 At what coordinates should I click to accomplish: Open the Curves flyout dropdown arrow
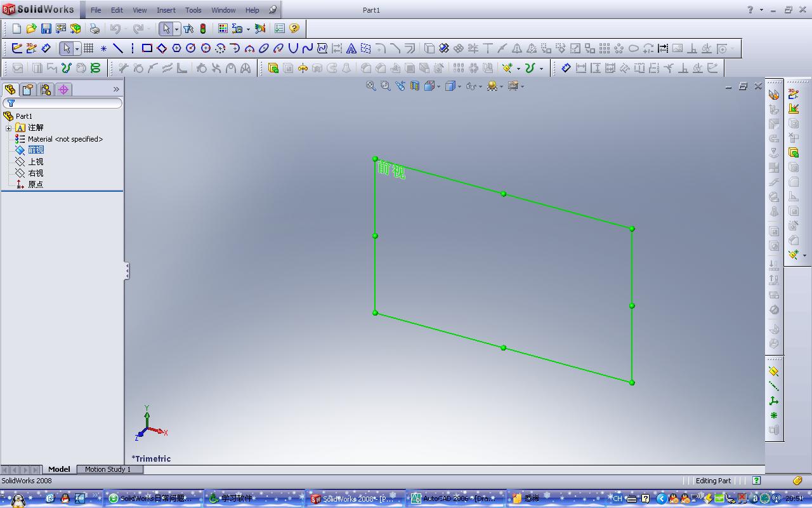coord(541,69)
